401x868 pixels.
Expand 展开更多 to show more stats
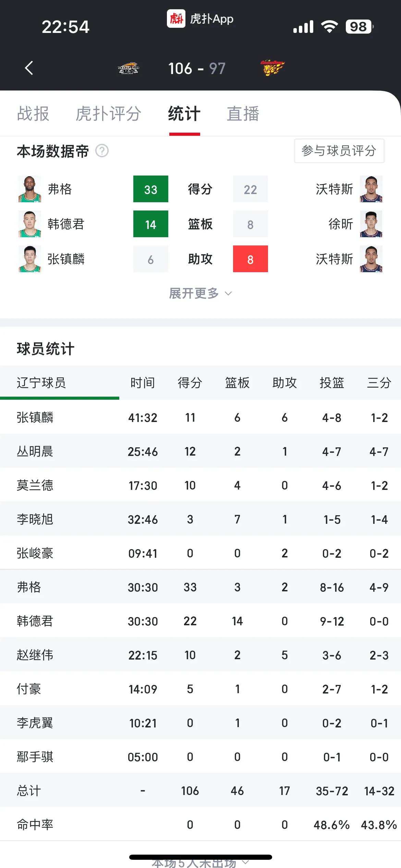pos(200,293)
